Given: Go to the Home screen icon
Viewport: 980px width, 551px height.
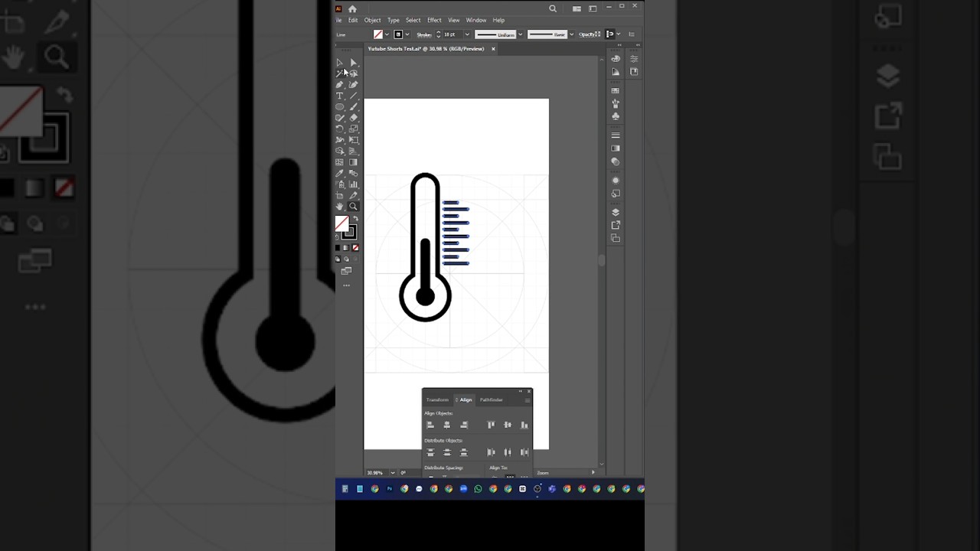Looking at the screenshot, I should coord(352,9).
